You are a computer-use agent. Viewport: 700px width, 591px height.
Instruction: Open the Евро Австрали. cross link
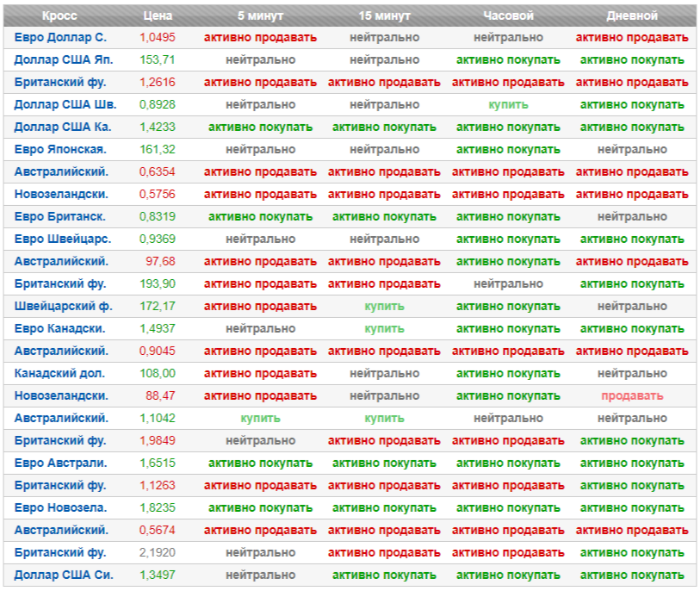[x=61, y=463]
